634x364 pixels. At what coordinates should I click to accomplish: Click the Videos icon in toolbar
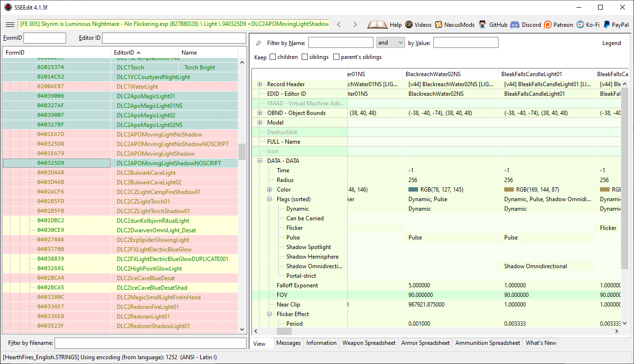click(409, 24)
